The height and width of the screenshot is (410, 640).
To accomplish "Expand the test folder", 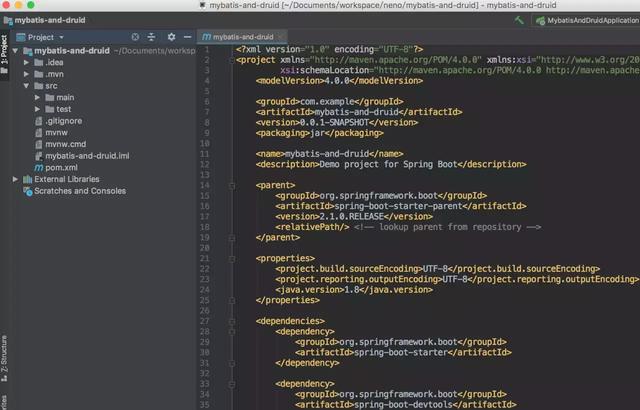I will pos(37,109).
